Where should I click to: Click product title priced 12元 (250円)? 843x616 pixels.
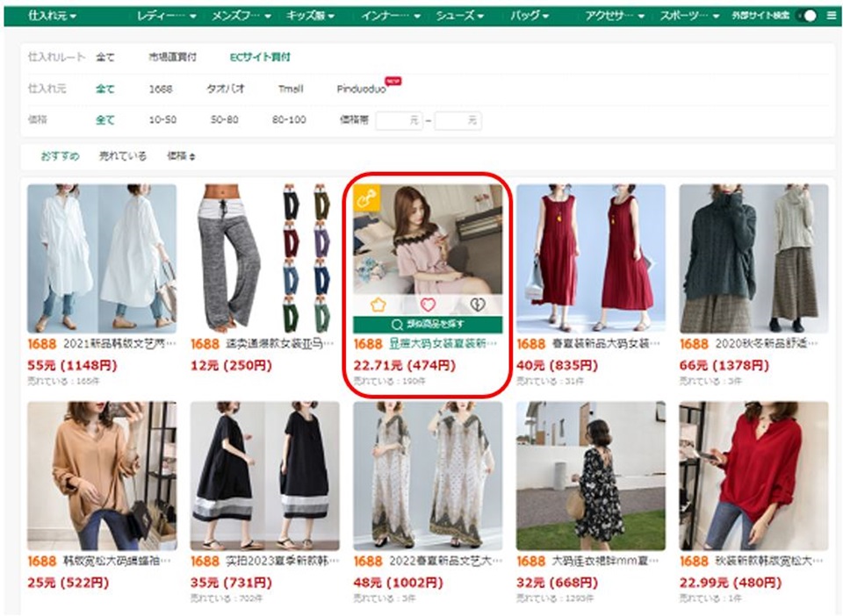(280, 344)
